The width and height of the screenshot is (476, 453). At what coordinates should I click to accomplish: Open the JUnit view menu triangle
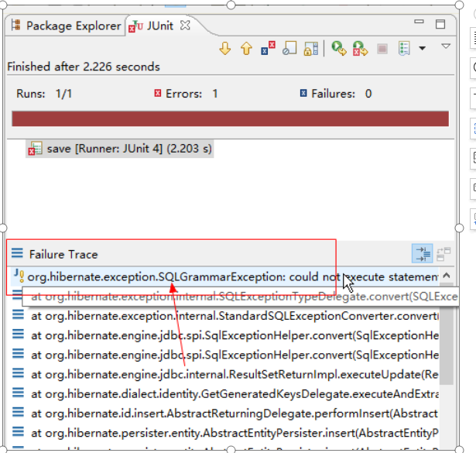coord(446,46)
